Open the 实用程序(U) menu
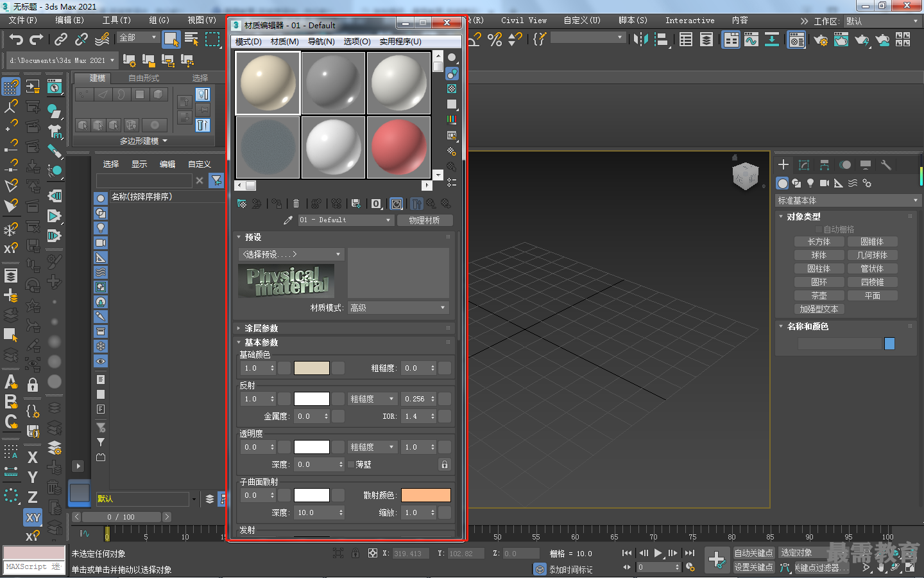 400,42
